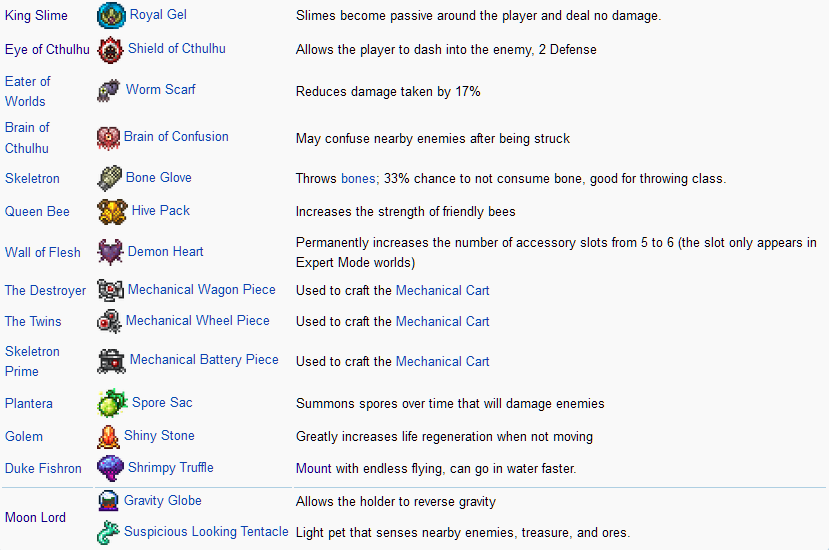This screenshot has height=550, width=829.
Task: Click the Shiny Stone item icon
Action: coord(108,436)
